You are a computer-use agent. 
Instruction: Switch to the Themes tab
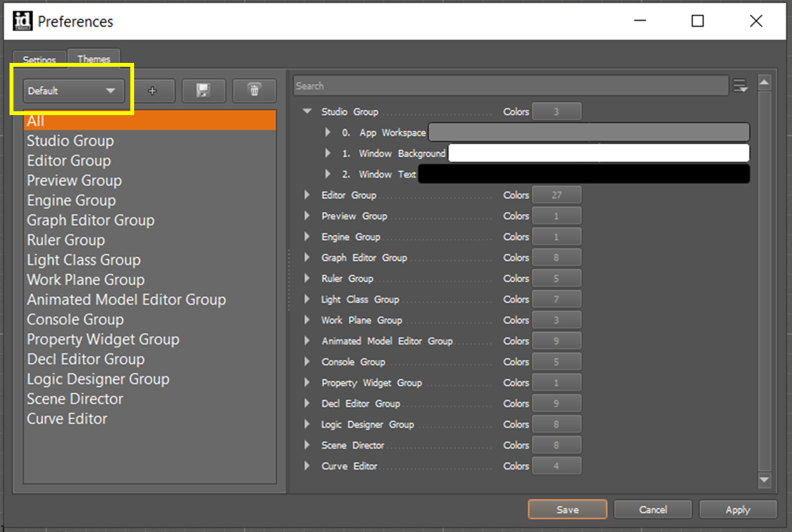94,58
